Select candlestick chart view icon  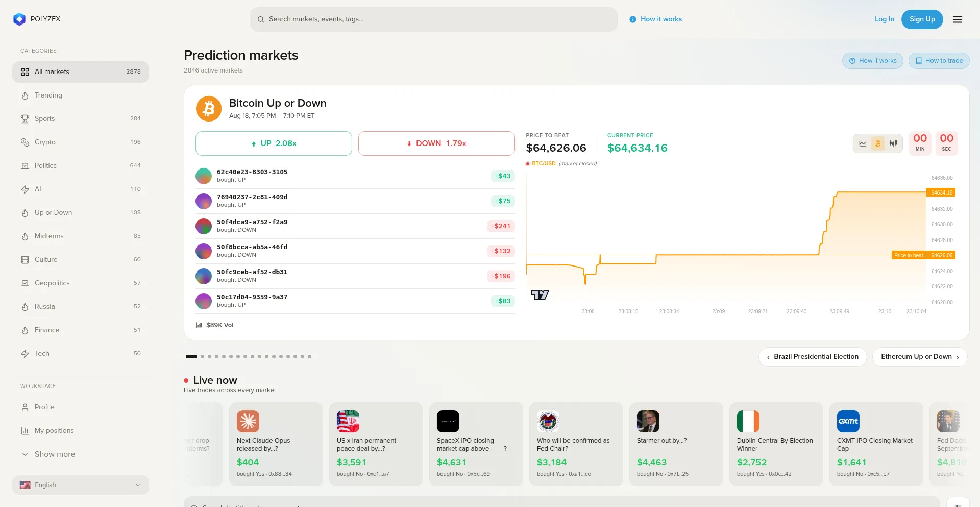(x=893, y=143)
